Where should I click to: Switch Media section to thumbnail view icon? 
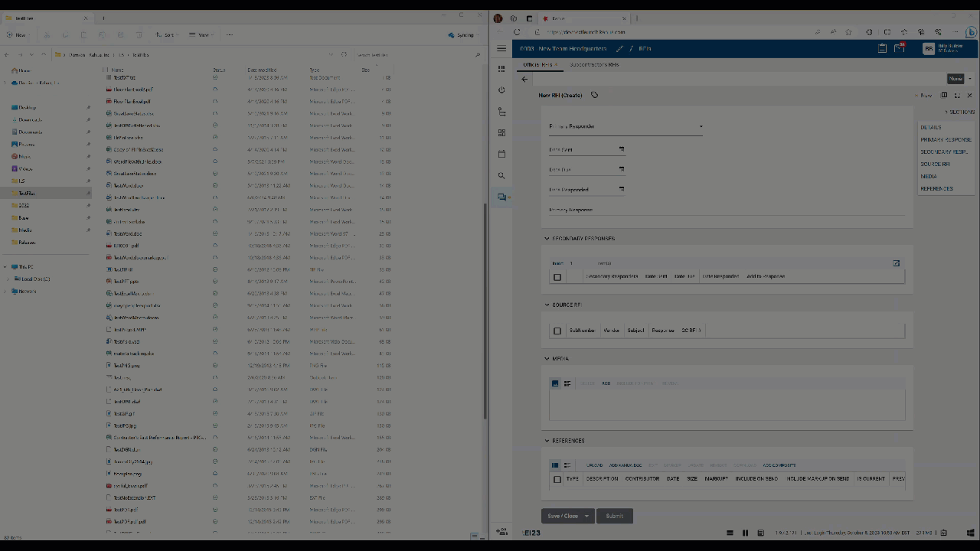coord(555,383)
